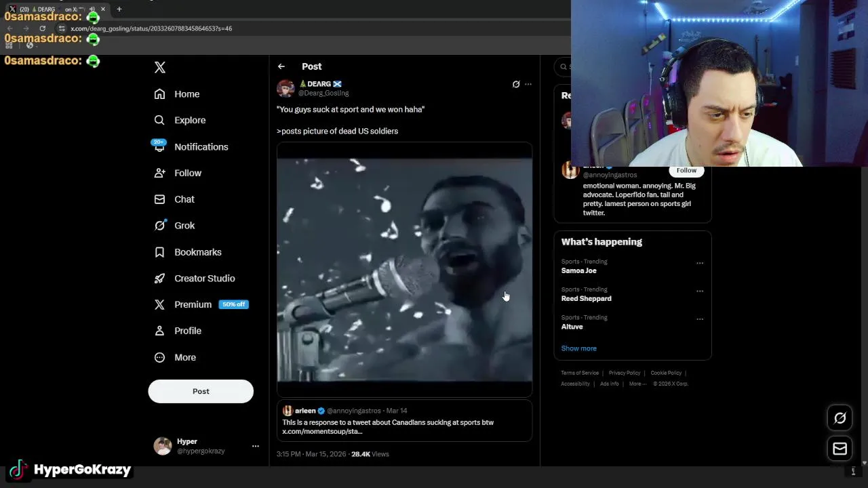The width and height of the screenshot is (868, 488).
Task: Reload the page with the browser refresh icon
Action: tap(42, 28)
